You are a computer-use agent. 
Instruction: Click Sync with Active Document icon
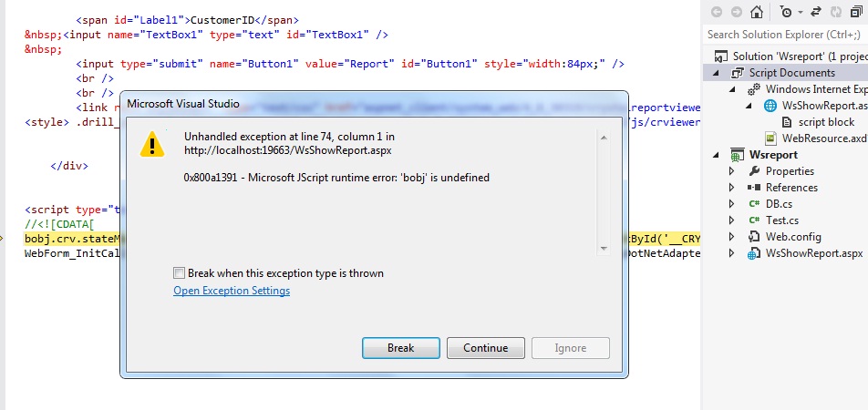[816, 12]
